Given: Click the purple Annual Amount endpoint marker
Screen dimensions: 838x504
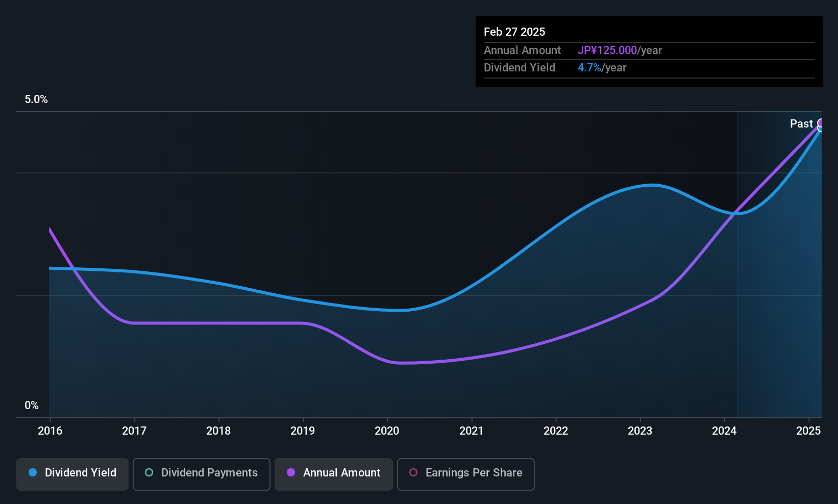Looking at the screenshot, I should tap(821, 123).
